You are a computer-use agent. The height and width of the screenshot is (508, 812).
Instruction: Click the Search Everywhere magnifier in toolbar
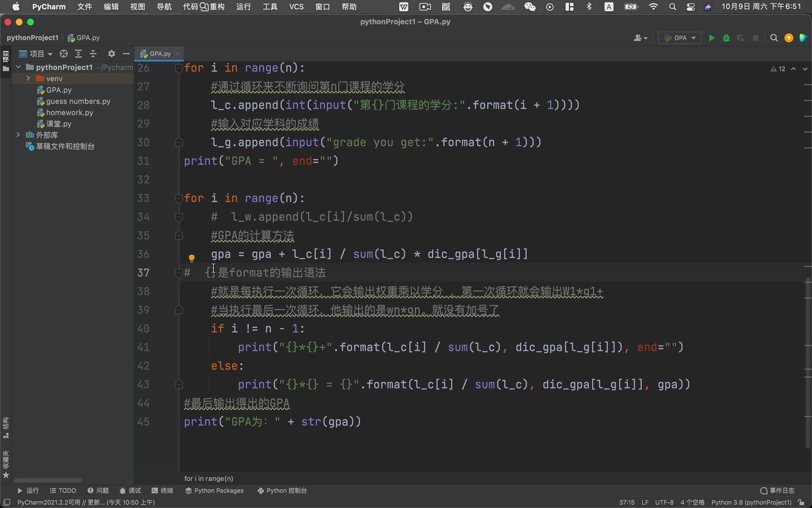point(774,38)
